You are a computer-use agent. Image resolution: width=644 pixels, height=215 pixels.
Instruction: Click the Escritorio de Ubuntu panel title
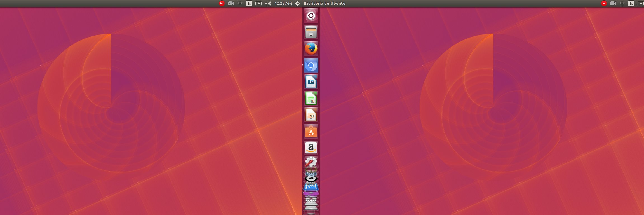click(325, 3)
